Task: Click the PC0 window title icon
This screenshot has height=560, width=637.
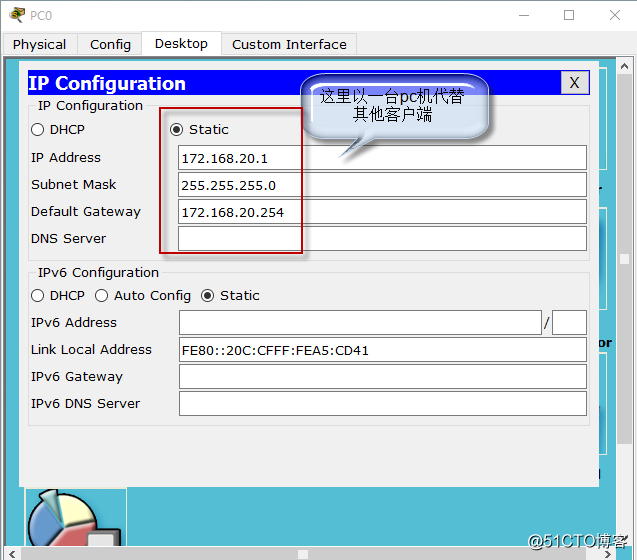Action: tap(17, 15)
